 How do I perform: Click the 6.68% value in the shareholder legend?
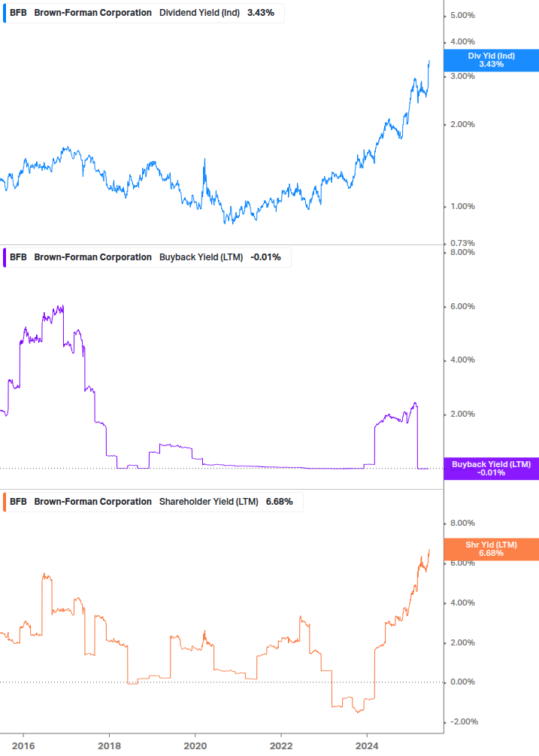(x=280, y=502)
